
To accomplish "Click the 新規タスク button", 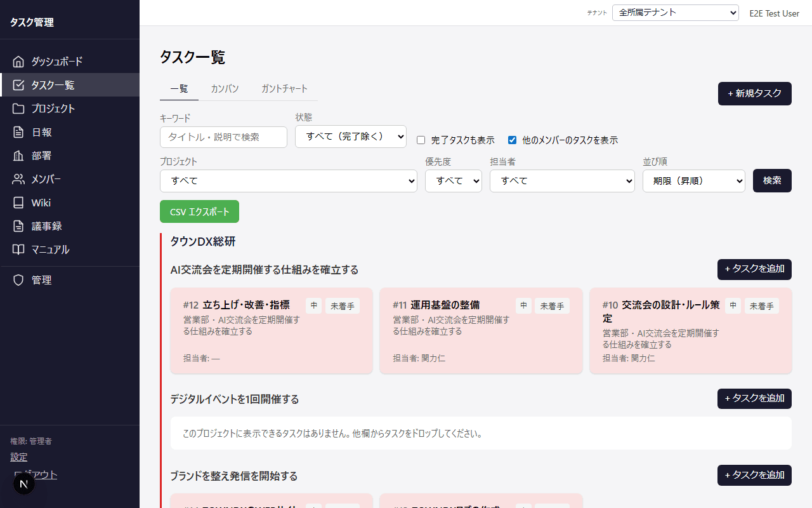I will click(x=754, y=93).
